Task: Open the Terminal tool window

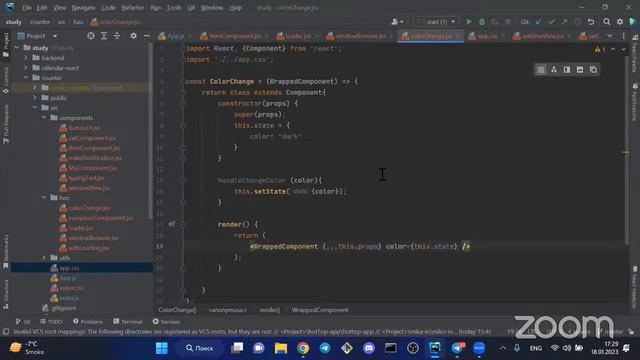Action: pyautogui.click(x=128, y=322)
